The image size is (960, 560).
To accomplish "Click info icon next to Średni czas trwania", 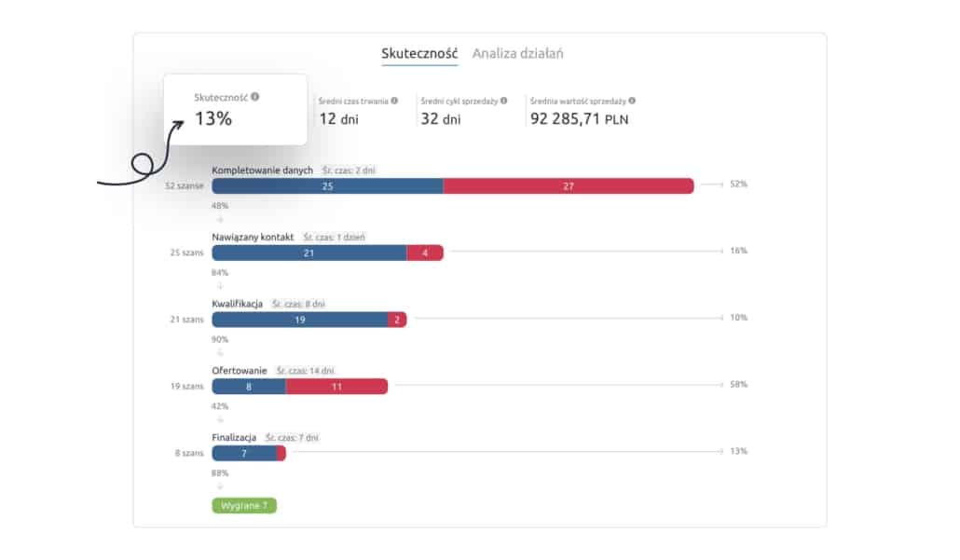I will coord(394,101).
